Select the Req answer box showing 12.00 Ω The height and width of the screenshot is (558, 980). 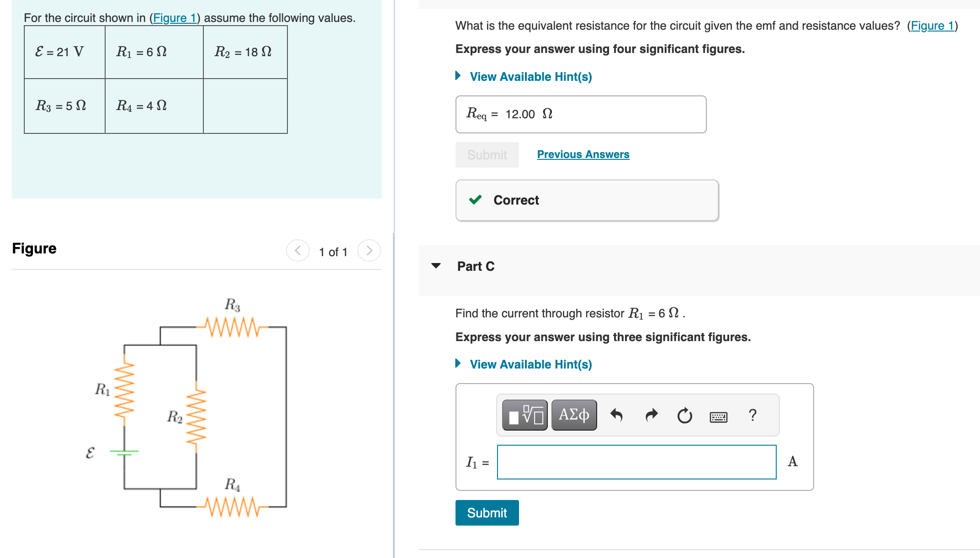pyautogui.click(x=580, y=114)
